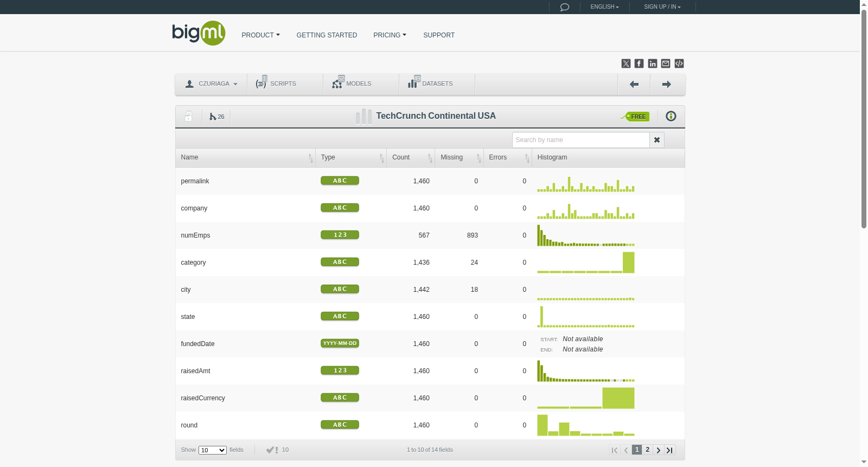
Task: Go to next with the right arrow
Action: coord(667,84)
